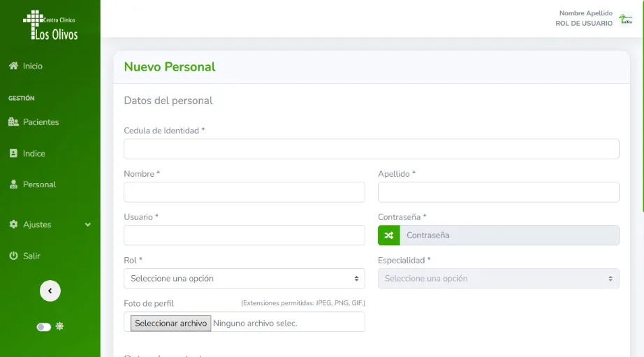The height and width of the screenshot is (357, 644).
Task: Toggle the dark mode switch
Action: pyautogui.click(x=44, y=327)
